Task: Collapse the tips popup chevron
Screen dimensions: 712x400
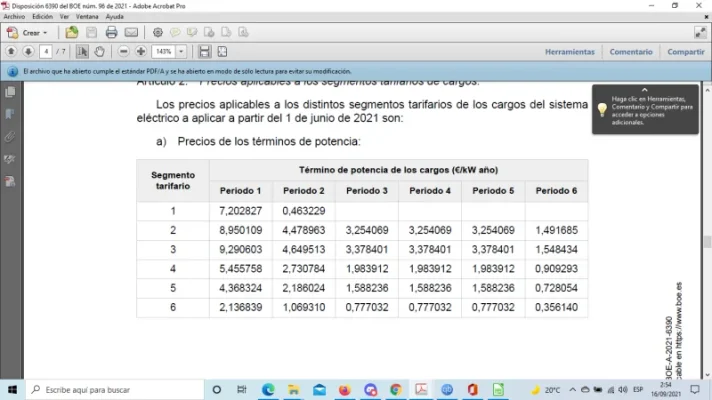Action: click(x=644, y=90)
